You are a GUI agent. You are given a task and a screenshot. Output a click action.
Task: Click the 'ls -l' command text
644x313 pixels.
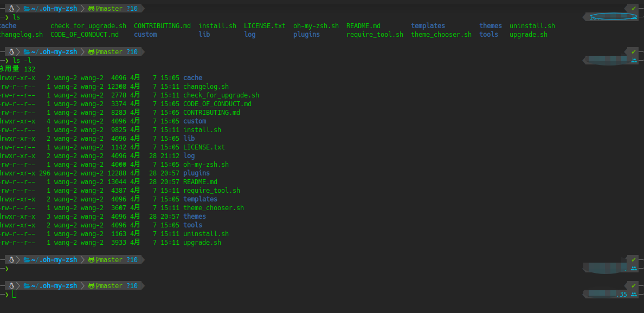point(22,60)
